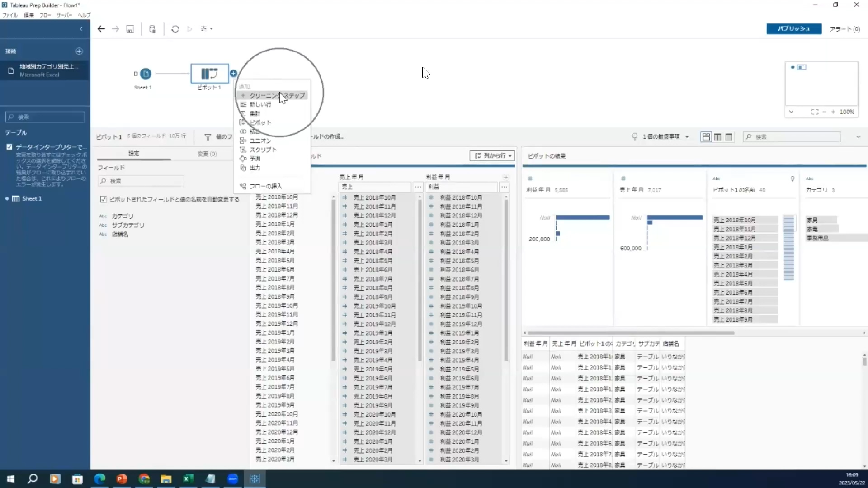
Task: Switch to the 変更 (0) tab
Action: coord(207,154)
